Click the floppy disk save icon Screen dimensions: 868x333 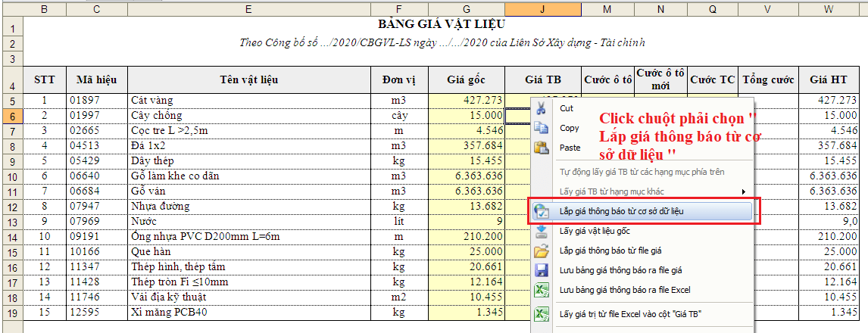tap(541, 270)
